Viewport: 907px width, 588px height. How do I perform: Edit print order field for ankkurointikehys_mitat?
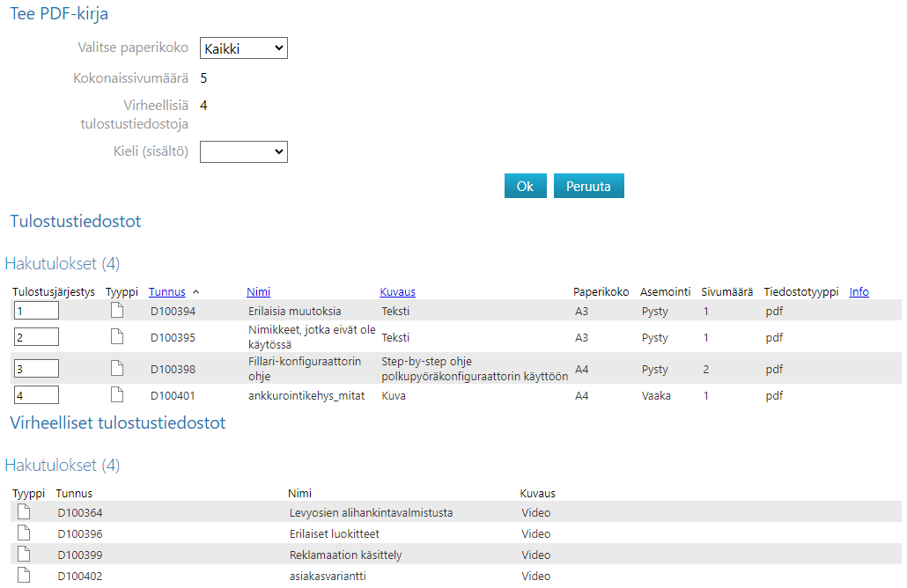click(x=36, y=395)
